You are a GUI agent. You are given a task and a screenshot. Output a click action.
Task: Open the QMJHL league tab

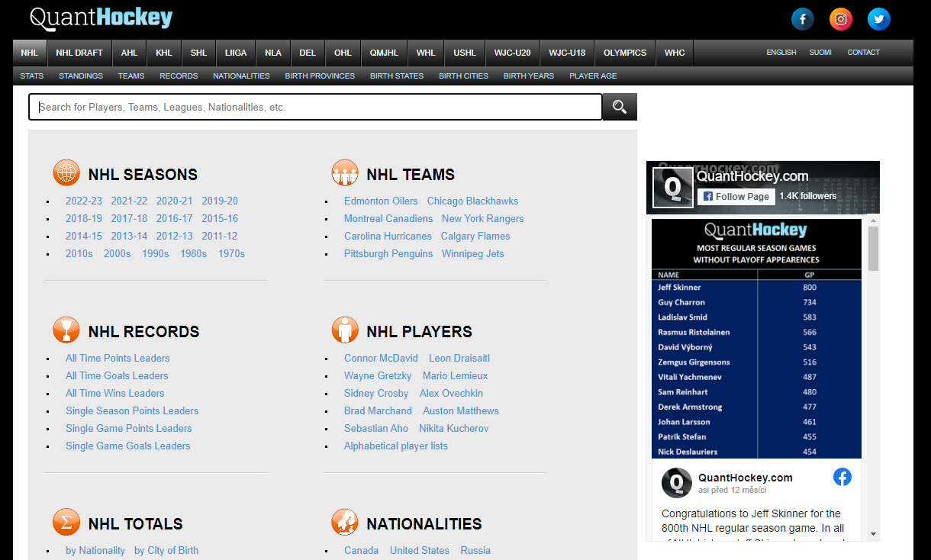[x=385, y=53]
